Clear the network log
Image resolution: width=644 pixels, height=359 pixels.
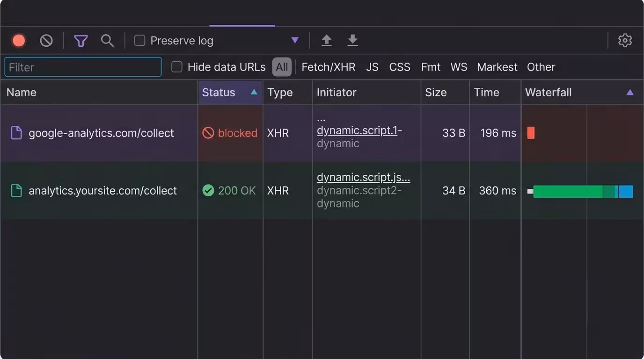click(46, 41)
